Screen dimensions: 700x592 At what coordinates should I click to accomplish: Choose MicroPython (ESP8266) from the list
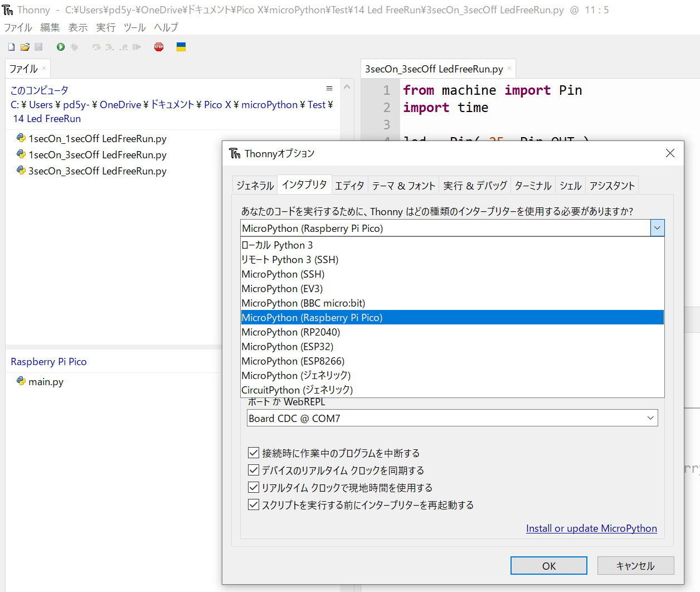click(453, 361)
